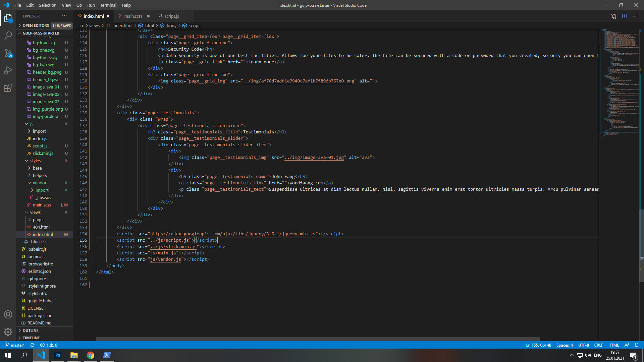Open the Extensions view
The width and height of the screenshot is (644, 362).
tap(8, 88)
